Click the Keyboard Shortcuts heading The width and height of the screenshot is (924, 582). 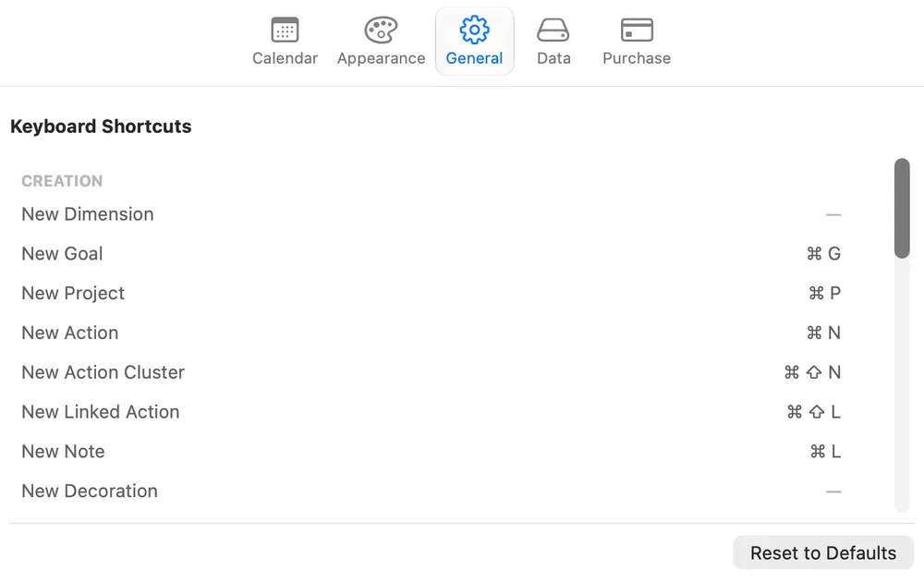point(101,127)
